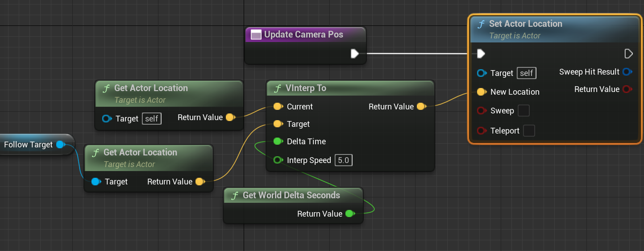The width and height of the screenshot is (644, 251).
Task: Click the Follow Target variable output pin
Action: [x=60, y=145]
